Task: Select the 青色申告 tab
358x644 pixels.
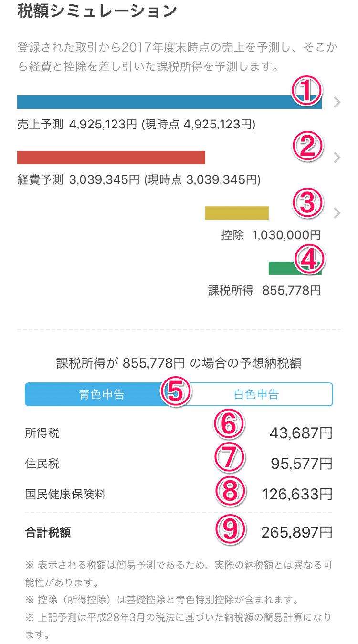Action: [102, 394]
